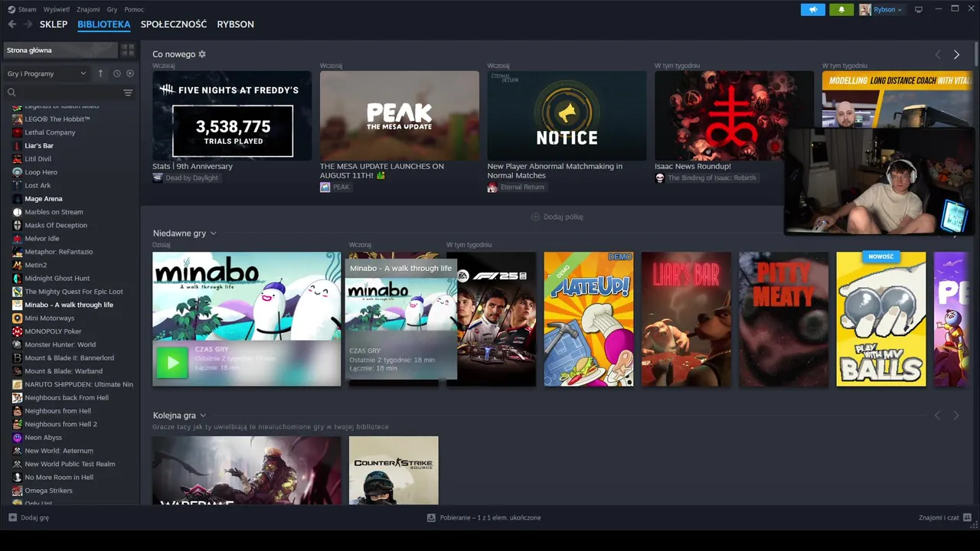
Task: Switch library to grid collections view
Action: (128, 50)
